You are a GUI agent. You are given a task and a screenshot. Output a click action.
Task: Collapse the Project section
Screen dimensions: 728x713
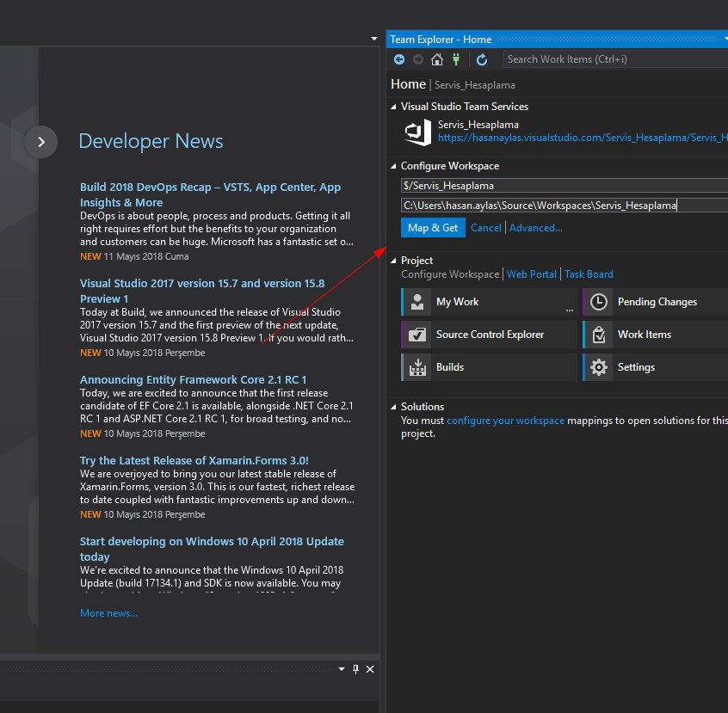(394, 261)
